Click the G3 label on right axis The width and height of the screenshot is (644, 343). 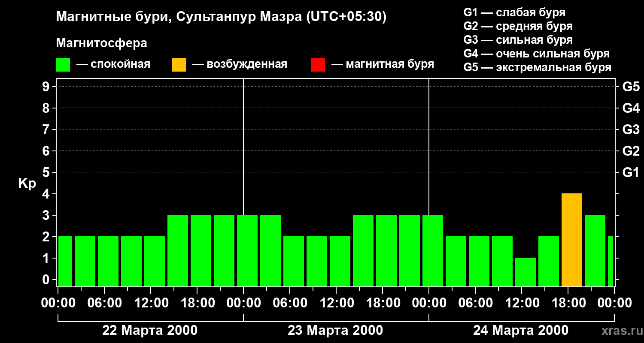[x=631, y=130]
